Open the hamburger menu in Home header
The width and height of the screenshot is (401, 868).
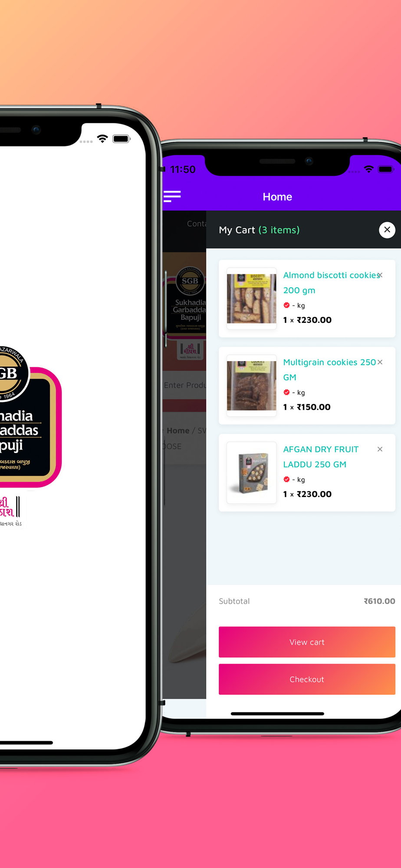pos(172,197)
